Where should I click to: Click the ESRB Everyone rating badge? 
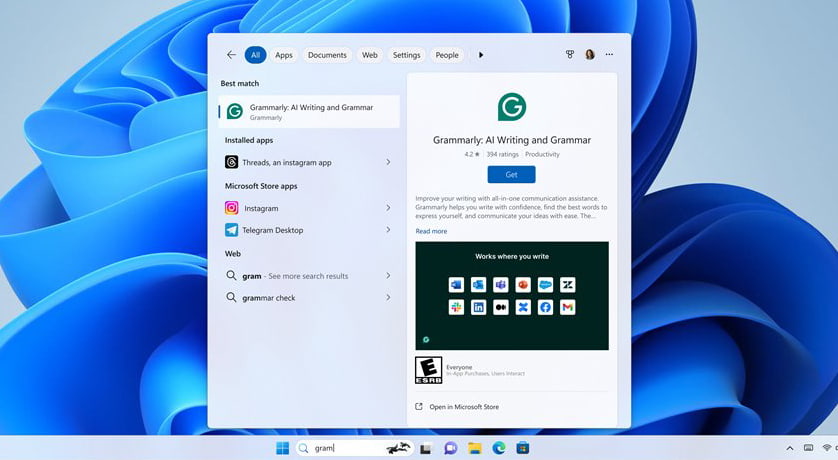pyautogui.click(x=429, y=370)
